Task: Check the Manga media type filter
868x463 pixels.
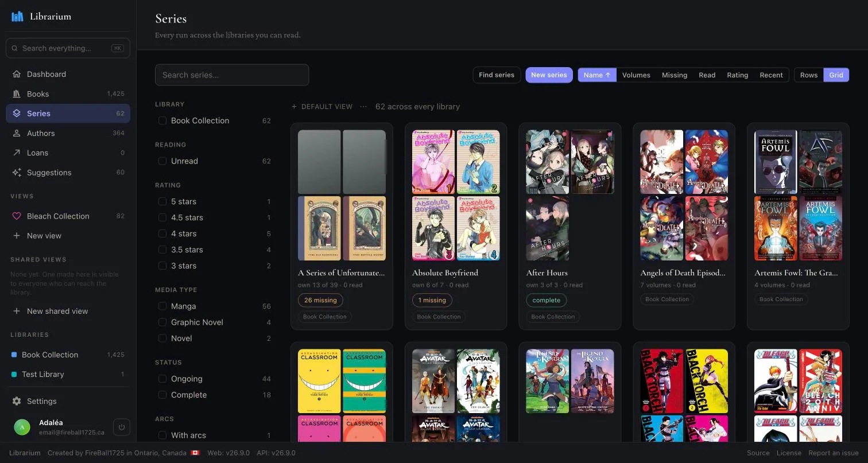Action: 162,306
